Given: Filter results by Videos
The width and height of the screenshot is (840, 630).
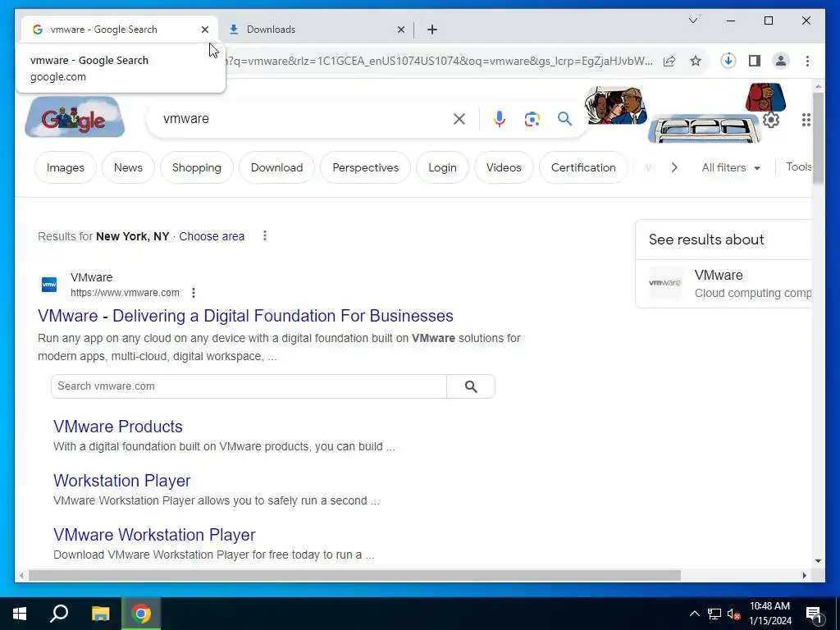Looking at the screenshot, I should click(x=504, y=167).
